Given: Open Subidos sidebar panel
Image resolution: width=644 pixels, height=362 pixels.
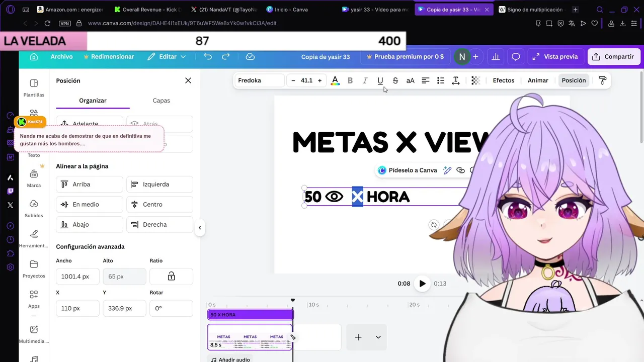Looking at the screenshot, I should pos(34,209).
